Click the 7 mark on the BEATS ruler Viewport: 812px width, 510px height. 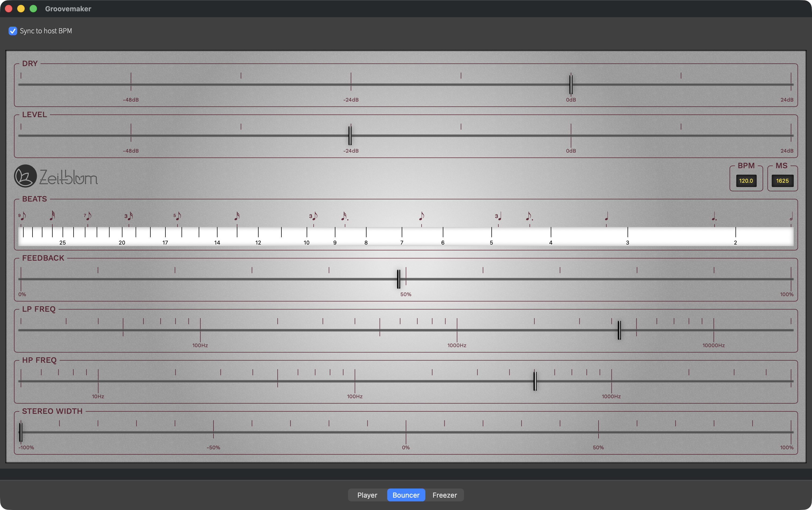[402, 243]
